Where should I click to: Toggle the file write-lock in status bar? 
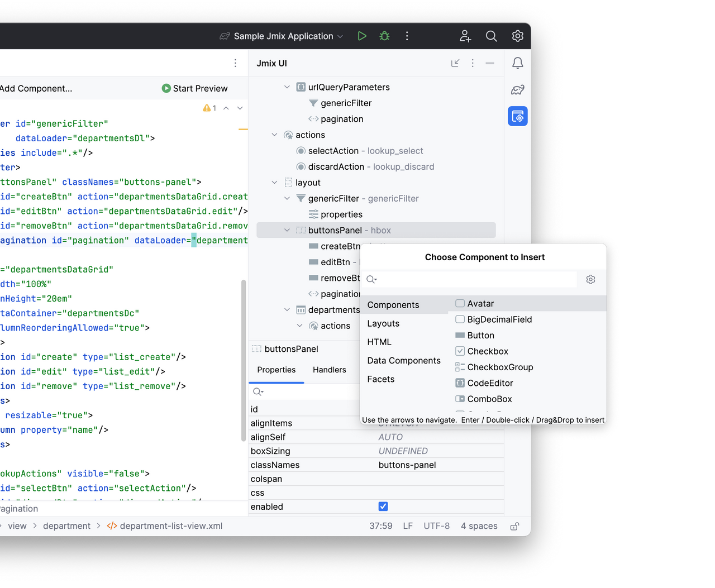click(514, 525)
